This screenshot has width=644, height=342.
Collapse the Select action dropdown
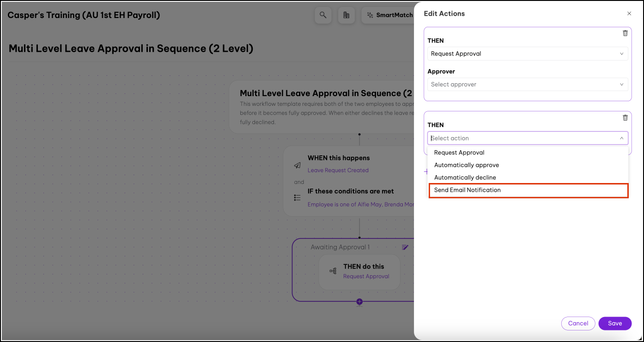point(621,138)
